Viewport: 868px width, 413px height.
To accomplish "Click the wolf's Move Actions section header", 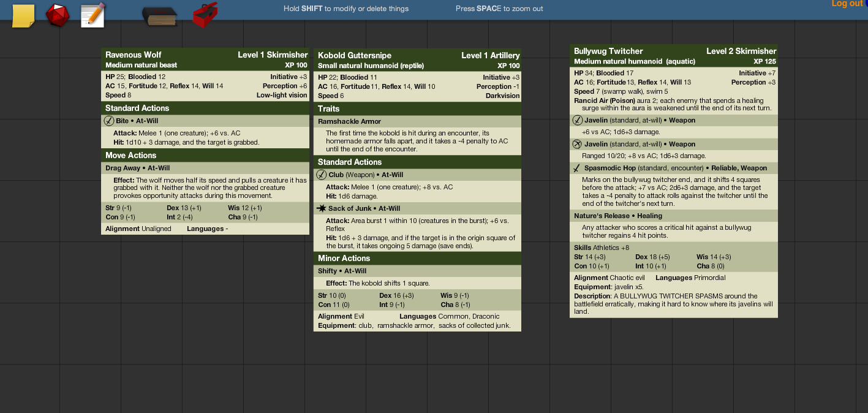I will [x=205, y=156].
